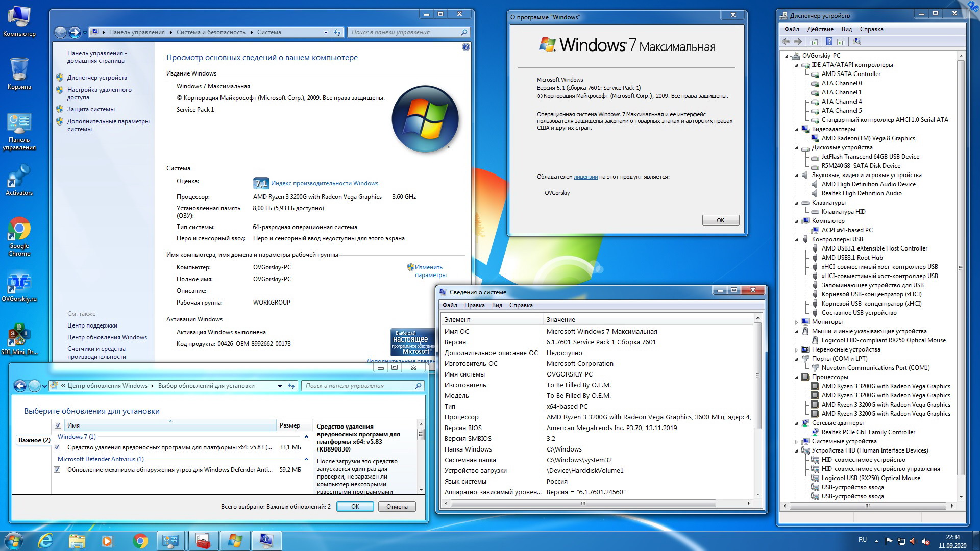Screen dimensions: 980x551
Task: Click Изменить параметры link
Action: pyautogui.click(x=430, y=271)
